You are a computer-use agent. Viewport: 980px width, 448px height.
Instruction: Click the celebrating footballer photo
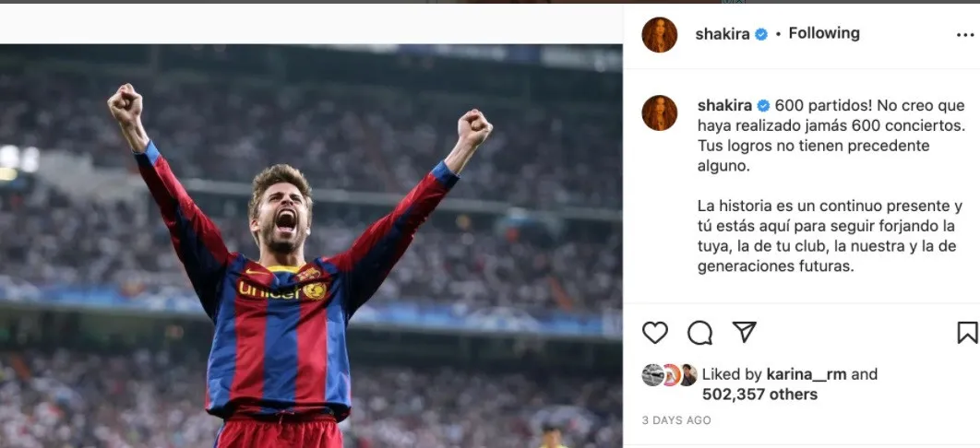tap(305, 258)
